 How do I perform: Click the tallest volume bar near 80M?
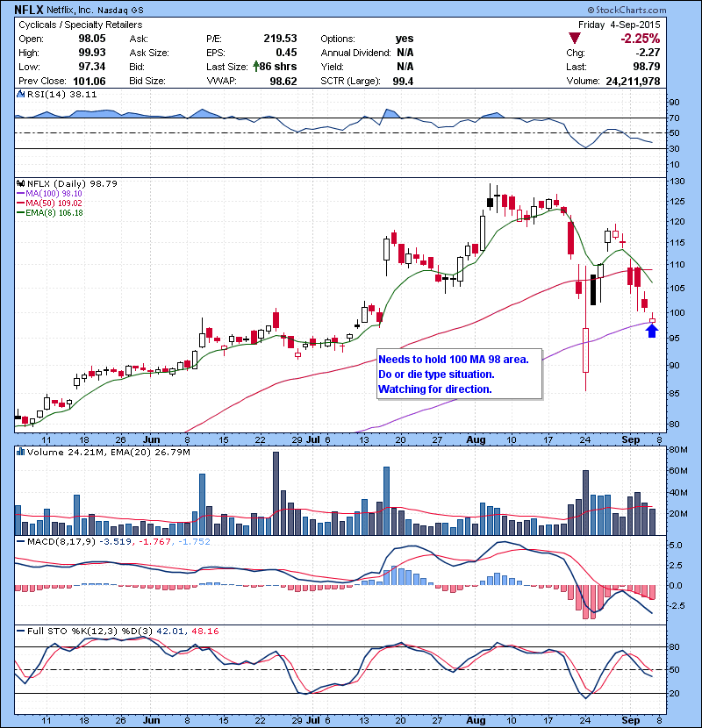click(x=276, y=494)
